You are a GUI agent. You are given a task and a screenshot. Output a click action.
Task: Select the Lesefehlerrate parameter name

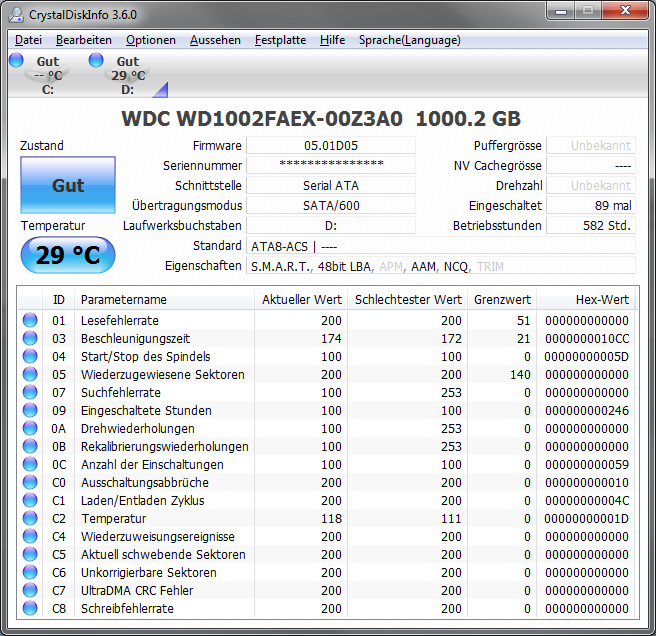coord(120,321)
